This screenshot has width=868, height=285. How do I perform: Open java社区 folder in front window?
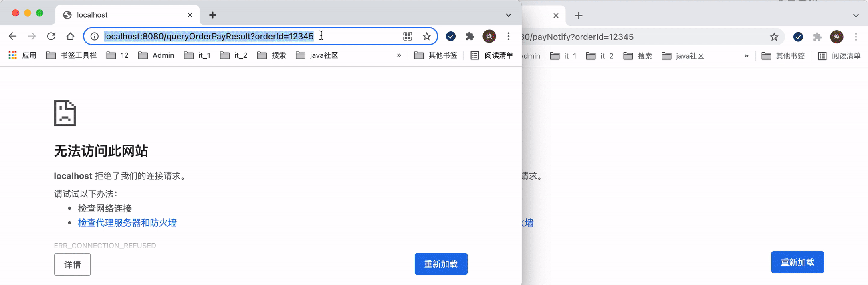pos(317,55)
